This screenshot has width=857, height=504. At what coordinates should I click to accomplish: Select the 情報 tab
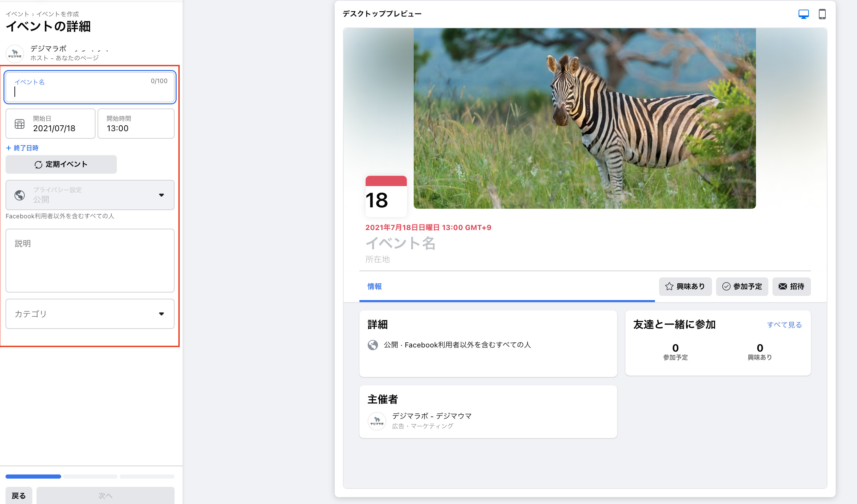click(375, 286)
